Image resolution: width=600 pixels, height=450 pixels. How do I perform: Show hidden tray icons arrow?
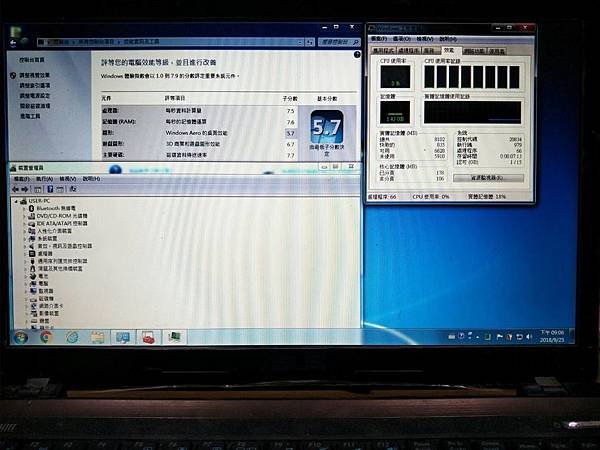(x=478, y=337)
